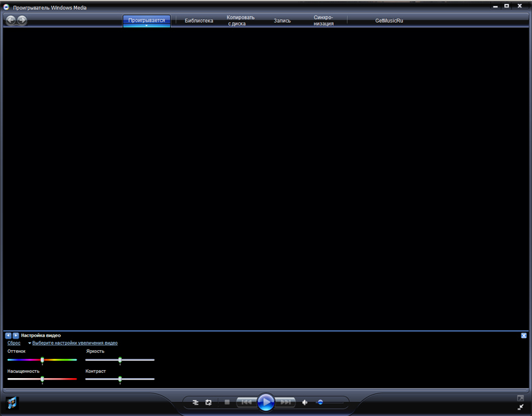The image size is (532, 416).
Task: Go back with the back arrow
Action: pyautogui.click(x=11, y=20)
